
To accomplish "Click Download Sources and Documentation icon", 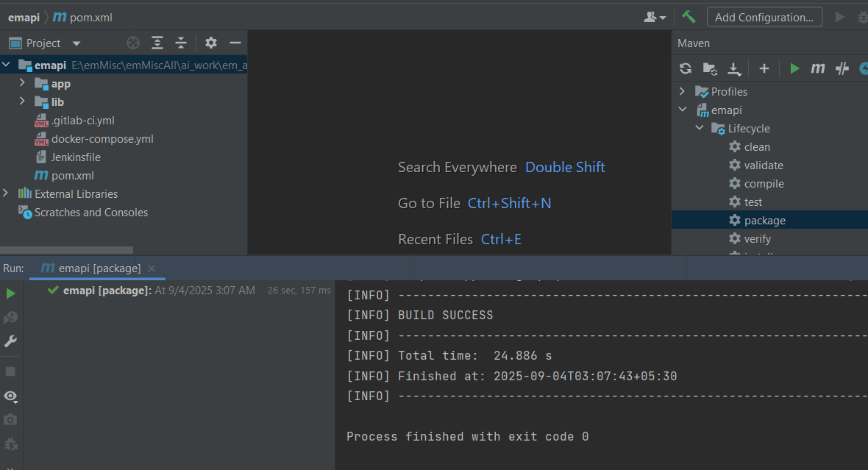I will click(734, 68).
